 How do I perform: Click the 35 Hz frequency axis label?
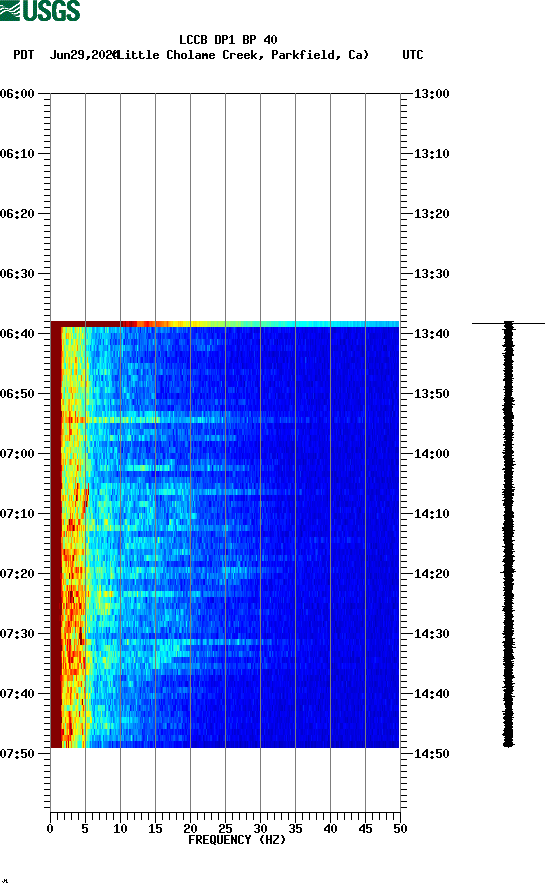click(295, 829)
